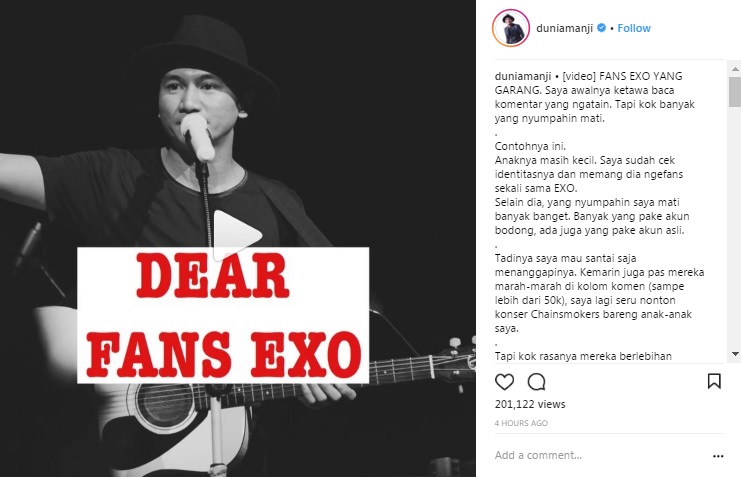Click the 4 HOURS AGO timestamp
Screen dimensions: 741x477
click(x=521, y=423)
